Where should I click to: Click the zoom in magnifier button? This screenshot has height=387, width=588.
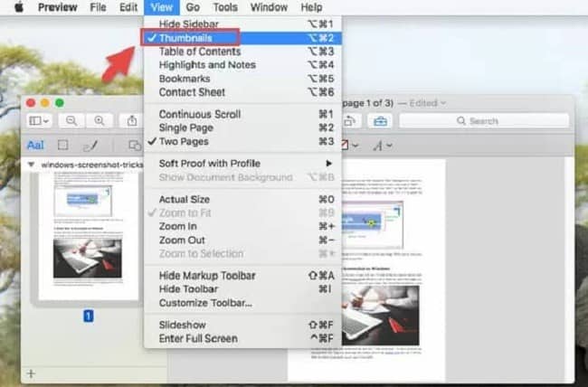click(100, 121)
